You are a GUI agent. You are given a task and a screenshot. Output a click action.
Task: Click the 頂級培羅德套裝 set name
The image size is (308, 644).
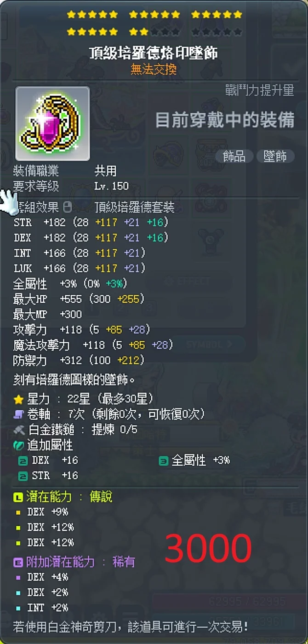(x=135, y=207)
